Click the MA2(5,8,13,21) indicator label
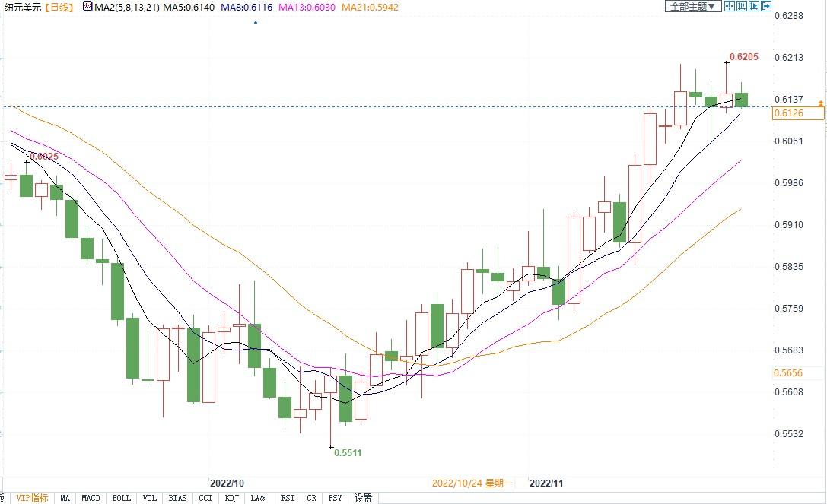827x504 pixels. 126,7
